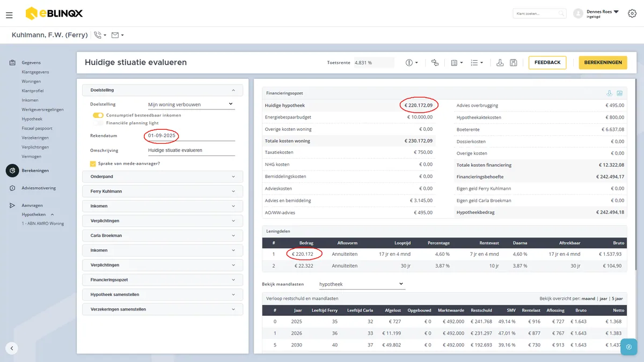Toggle Consumptief besteedbaar inkomen switch
Viewport: 644px width, 362px height.
[98, 115]
